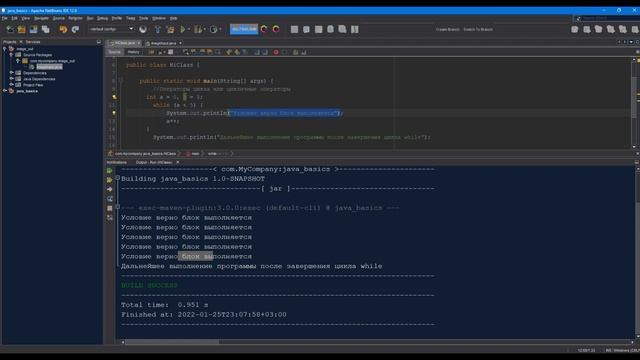Click the while breadcrumb in navigator bar
This screenshot has width=640, height=360.
pyautogui.click(x=212, y=154)
